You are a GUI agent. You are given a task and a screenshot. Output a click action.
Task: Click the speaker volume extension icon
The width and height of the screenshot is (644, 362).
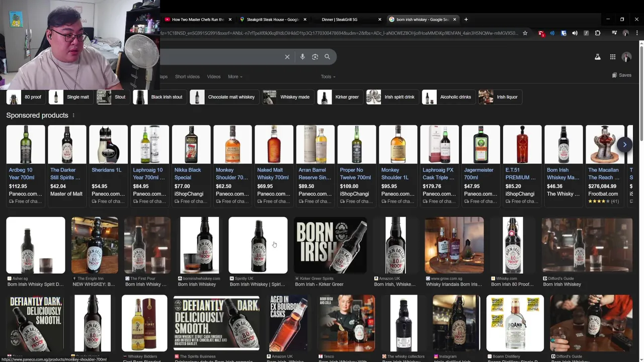click(575, 33)
